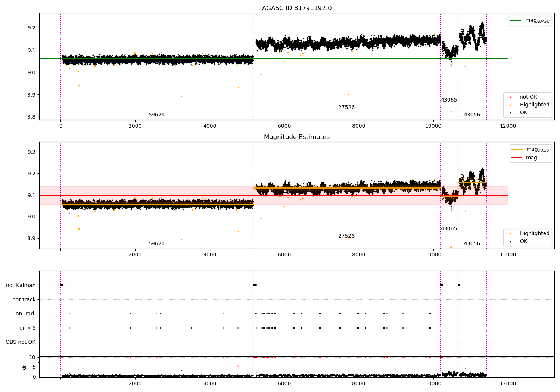Click the 'OBS not OK' row label

[21, 342]
